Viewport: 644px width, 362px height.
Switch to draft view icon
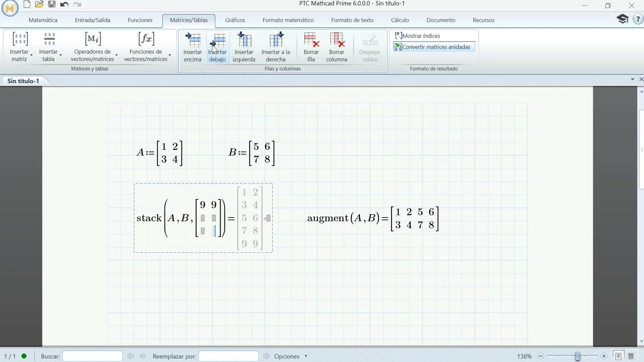click(x=631, y=356)
